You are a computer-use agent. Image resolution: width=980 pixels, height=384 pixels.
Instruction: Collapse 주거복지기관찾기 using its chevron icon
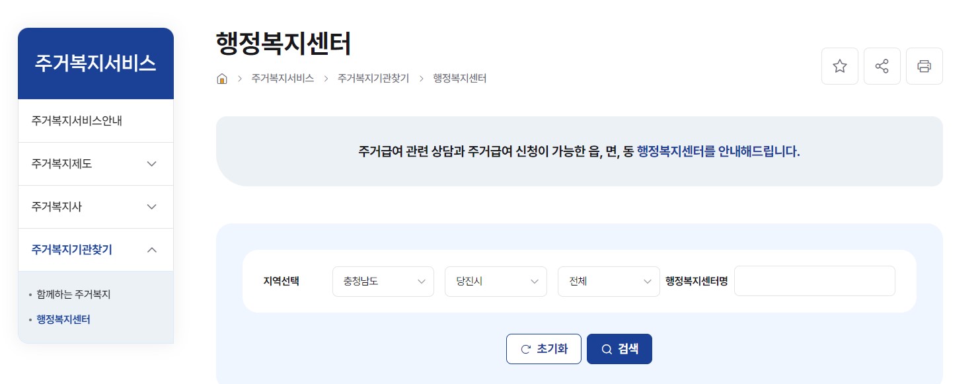click(x=152, y=250)
